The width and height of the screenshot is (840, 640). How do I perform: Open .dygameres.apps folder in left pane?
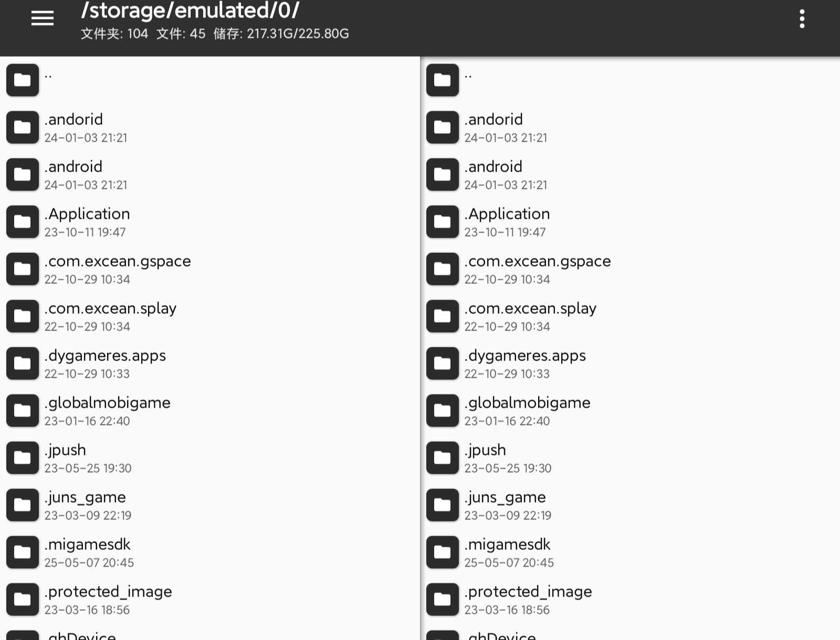pyautogui.click(x=105, y=356)
